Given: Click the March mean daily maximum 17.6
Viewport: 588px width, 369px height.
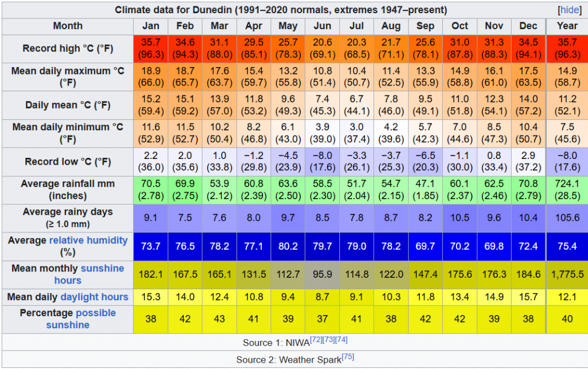Looking at the screenshot, I should (219, 77).
